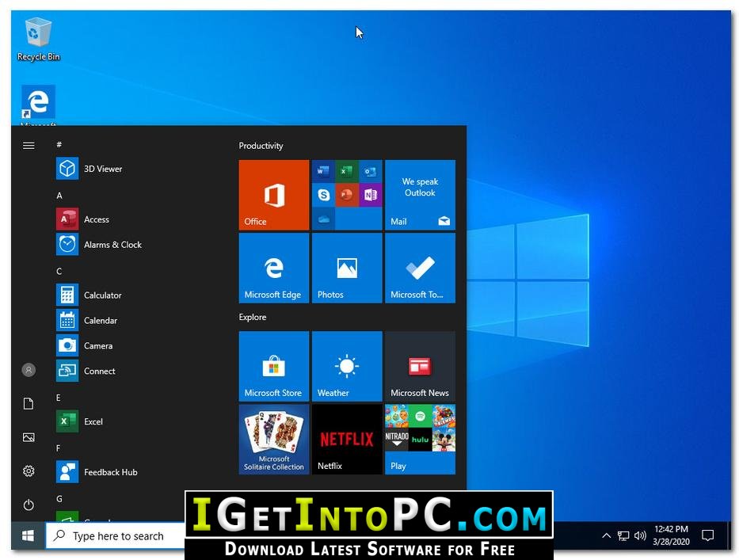Open the clock showing 12:42 PM
Viewport: 739px width, 560px height.
pyautogui.click(x=671, y=535)
